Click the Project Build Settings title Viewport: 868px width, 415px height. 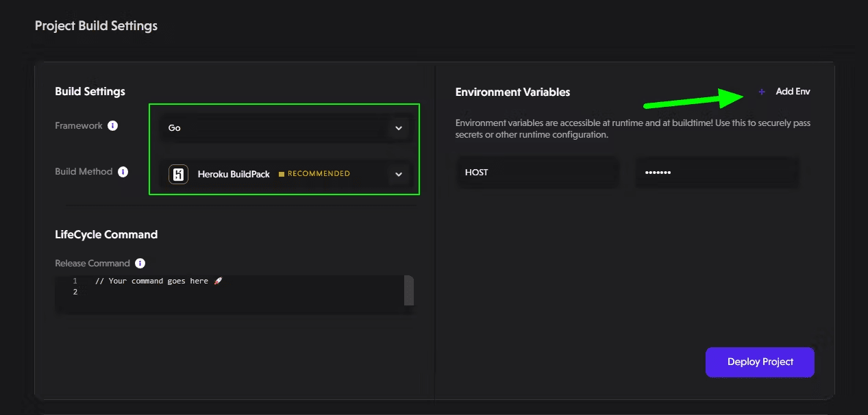coord(96,26)
